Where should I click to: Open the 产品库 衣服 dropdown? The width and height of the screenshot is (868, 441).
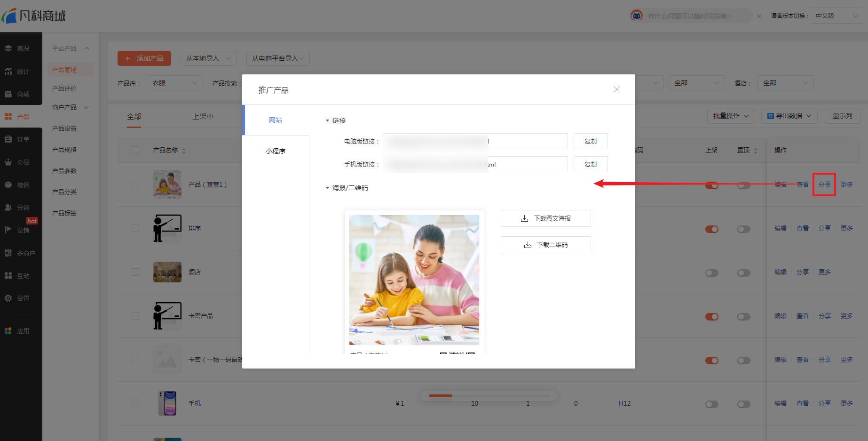coord(174,83)
